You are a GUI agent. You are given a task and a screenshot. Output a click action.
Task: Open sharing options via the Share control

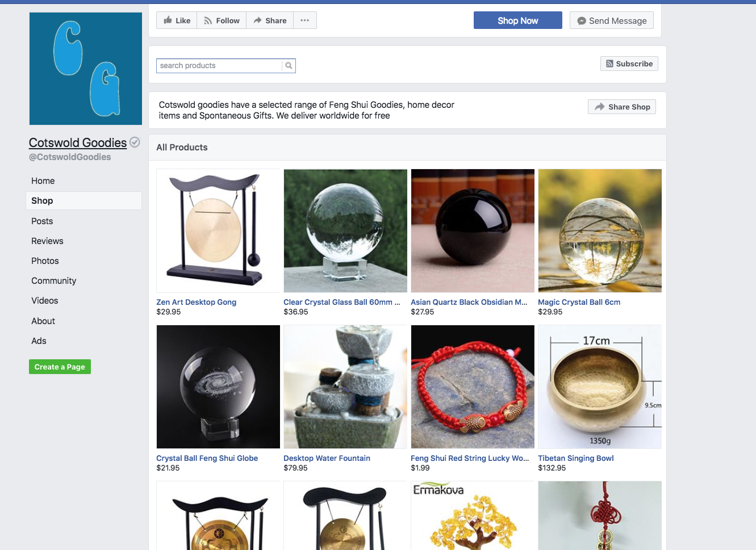pyautogui.click(x=269, y=20)
